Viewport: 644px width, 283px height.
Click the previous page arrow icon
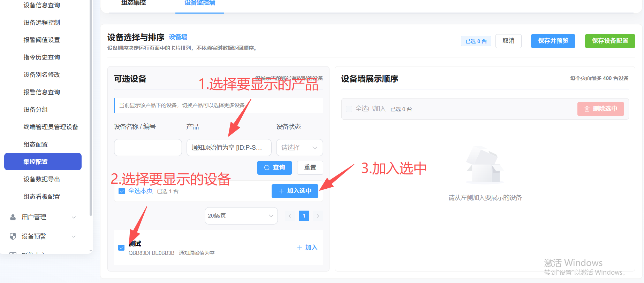290,216
